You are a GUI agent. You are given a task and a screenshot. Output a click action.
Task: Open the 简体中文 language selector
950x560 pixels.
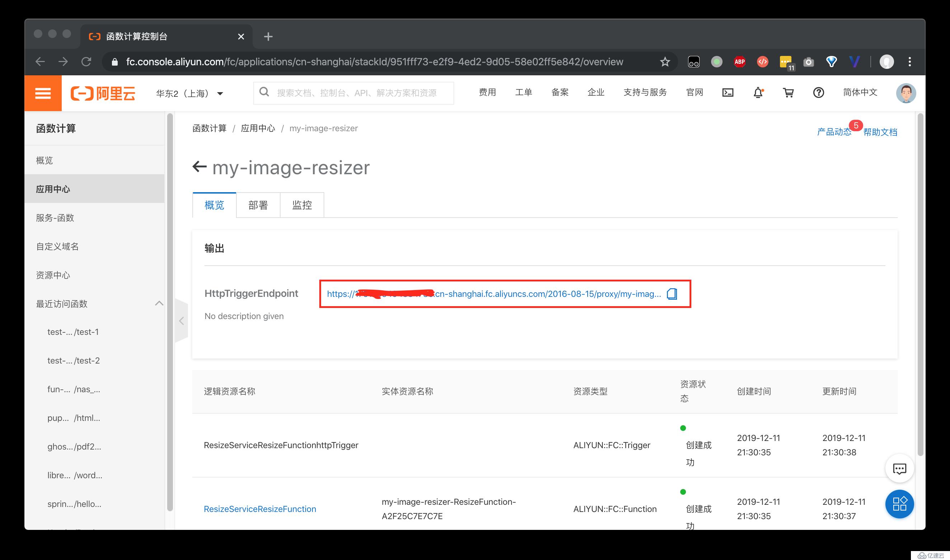860,92
